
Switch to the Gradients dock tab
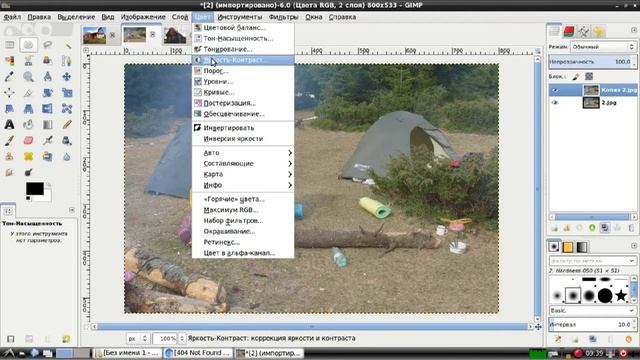(x=582, y=247)
